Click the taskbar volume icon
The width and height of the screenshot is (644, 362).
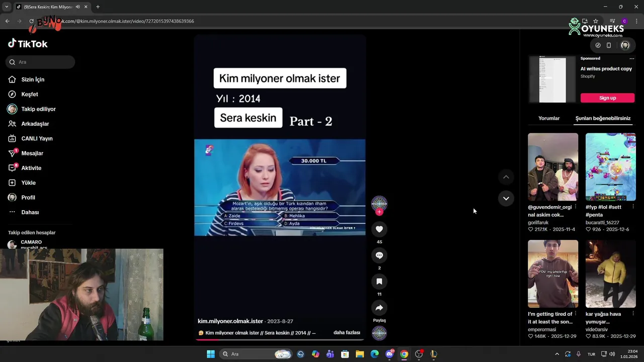coord(612,354)
